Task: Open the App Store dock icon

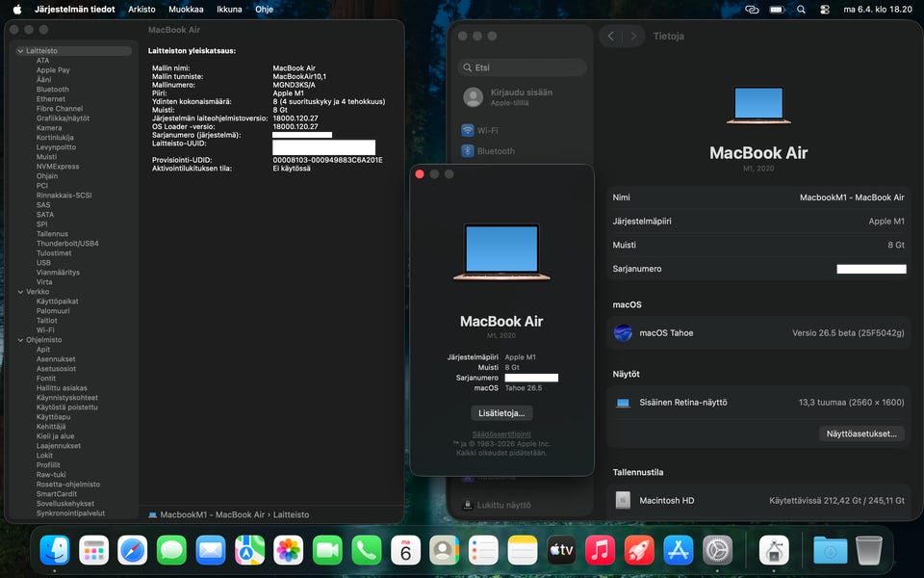Action: [x=679, y=550]
